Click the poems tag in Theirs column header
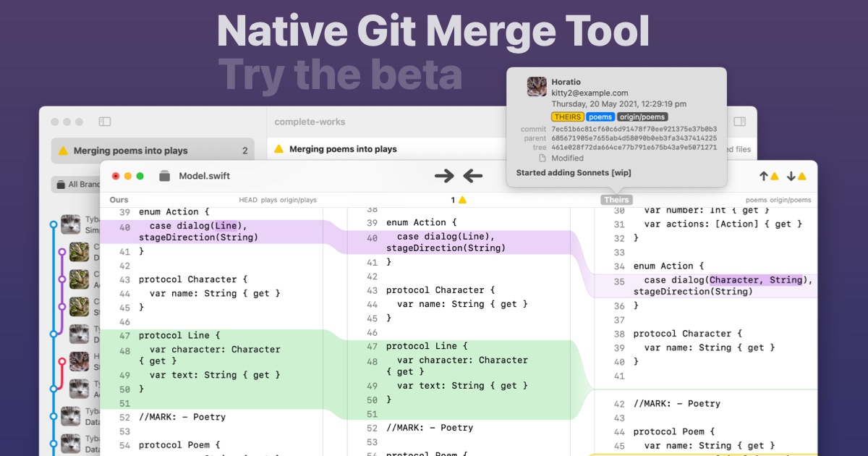This screenshot has width=868, height=456. pyautogui.click(x=757, y=200)
